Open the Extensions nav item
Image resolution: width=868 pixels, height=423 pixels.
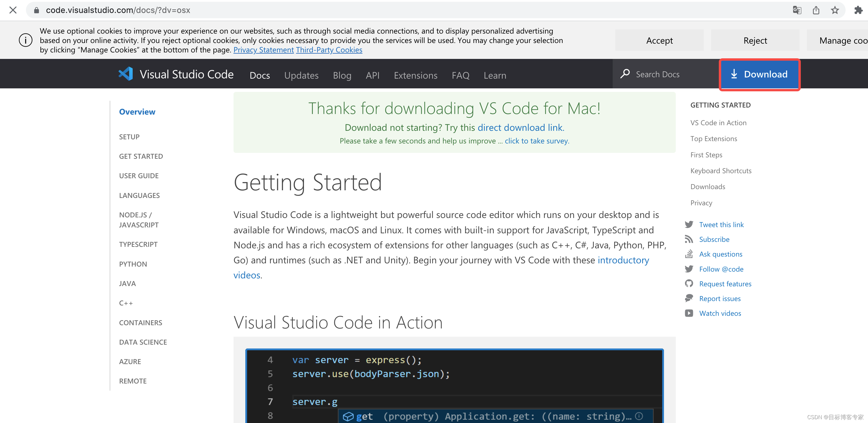pyautogui.click(x=415, y=75)
